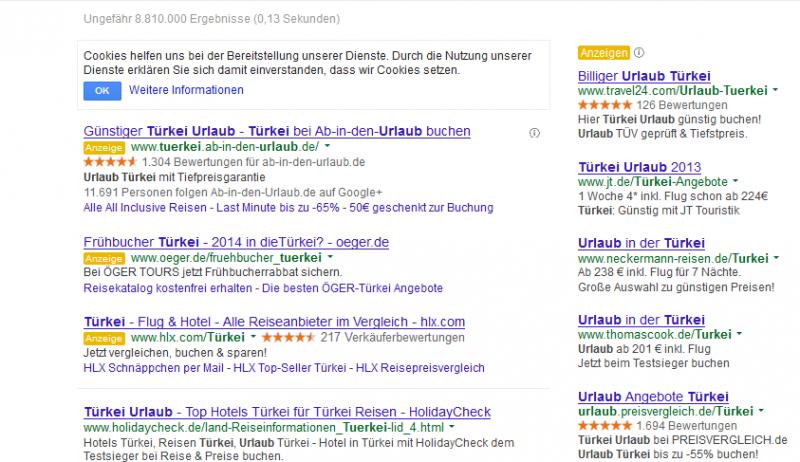Expand dropdown arrow after www.tuerkei.ab-in-den-urlaub.de
The width and height of the screenshot is (800, 462).
tap(328, 146)
